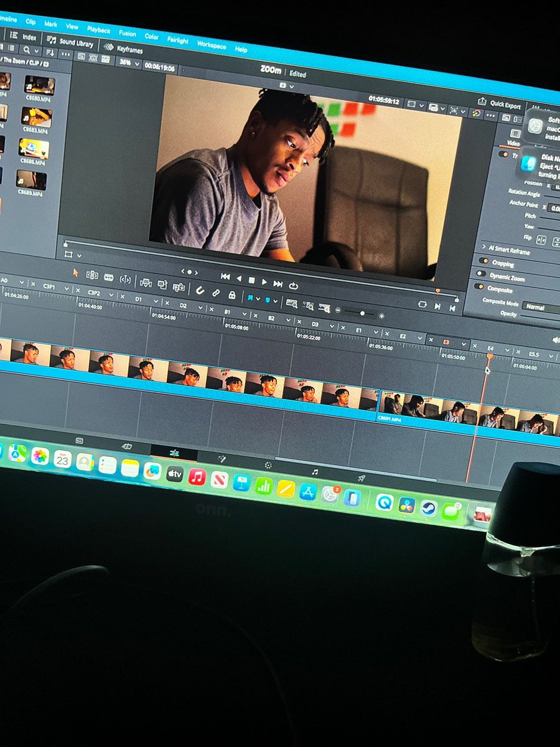Toggle the Dynamic Zoom section switch

pyautogui.click(x=480, y=274)
